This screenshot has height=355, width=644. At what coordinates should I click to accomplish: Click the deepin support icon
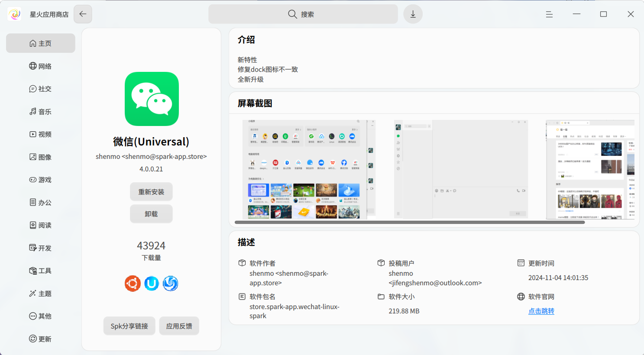pyautogui.click(x=170, y=284)
